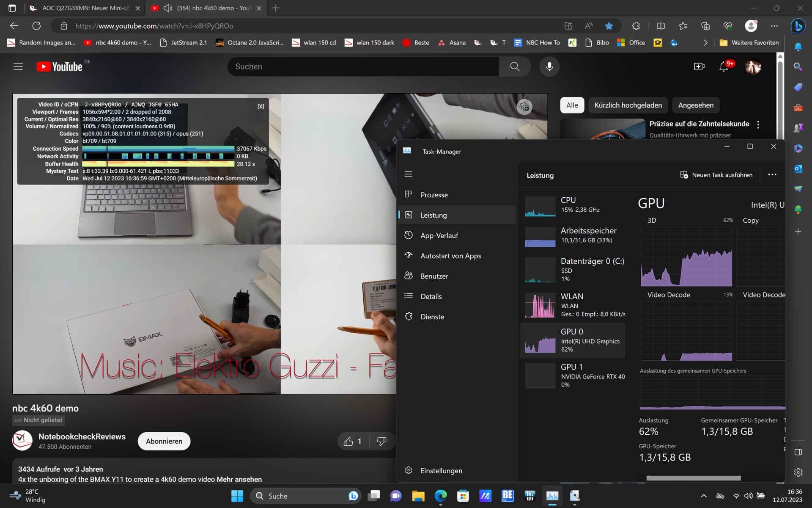Open the YouTube guide hamburger menu
This screenshot has height=508, width=812.
(18, 66)
